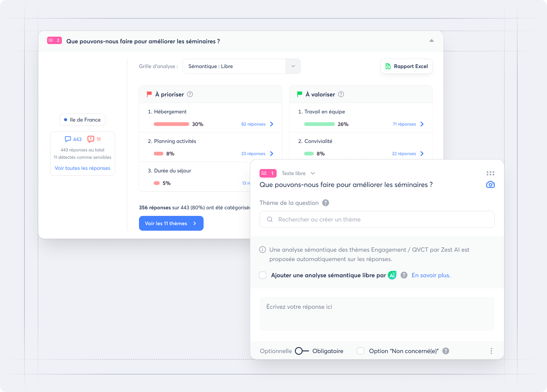Click the Rechercher ou créer un thème field
This screenshot has height=392, width=547.
pyautogui.click(x=377, y=219)
